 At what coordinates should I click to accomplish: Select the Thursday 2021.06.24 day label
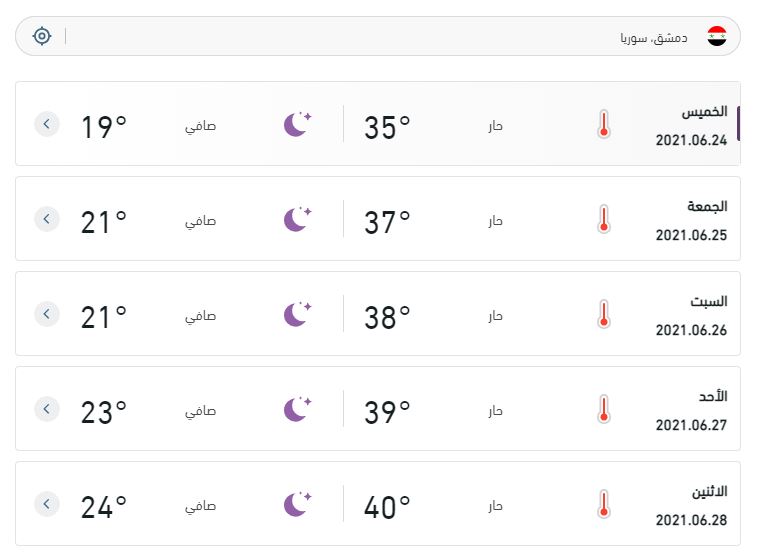click(704, 112)
